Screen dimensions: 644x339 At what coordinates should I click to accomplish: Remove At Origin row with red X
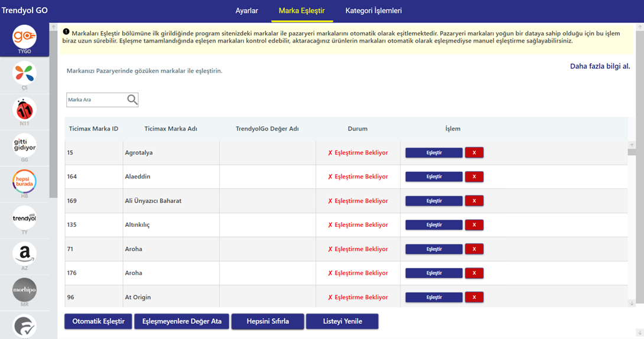474,297
